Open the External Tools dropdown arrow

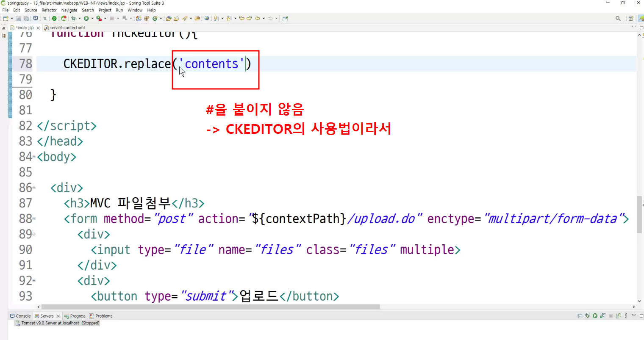[105, 19]
